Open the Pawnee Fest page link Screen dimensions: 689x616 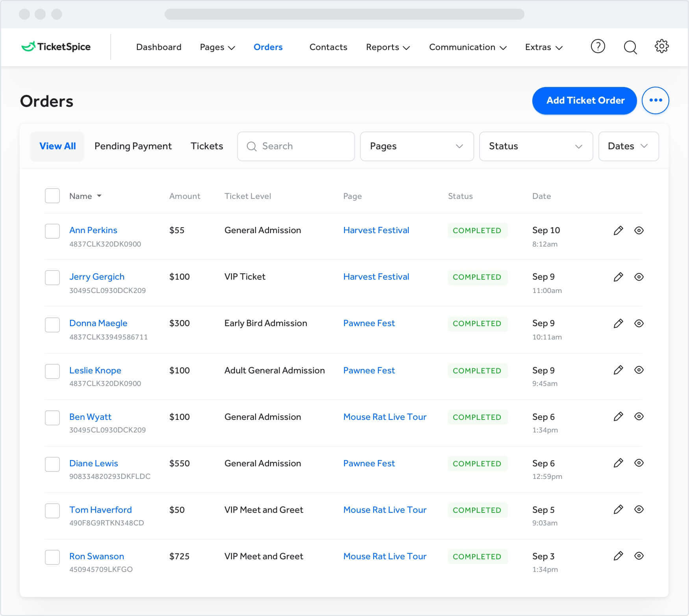pyautogui.click(x=369, y=323)
